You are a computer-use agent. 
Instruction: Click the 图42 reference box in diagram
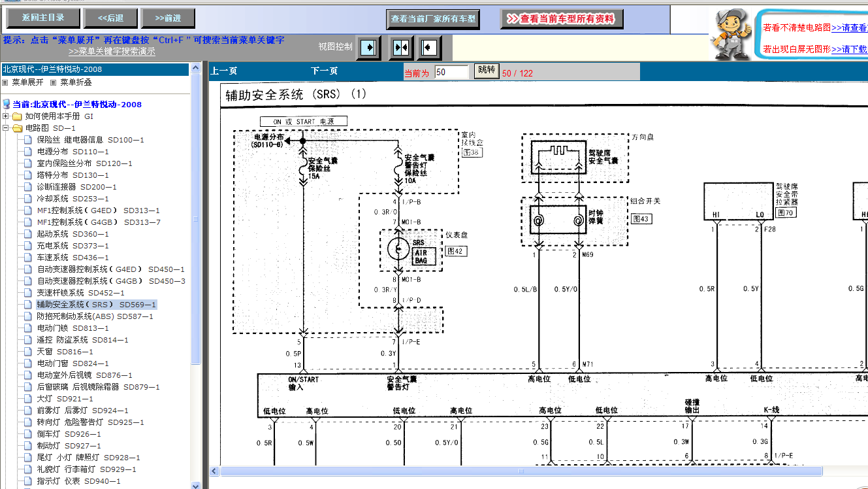[455, 250]
